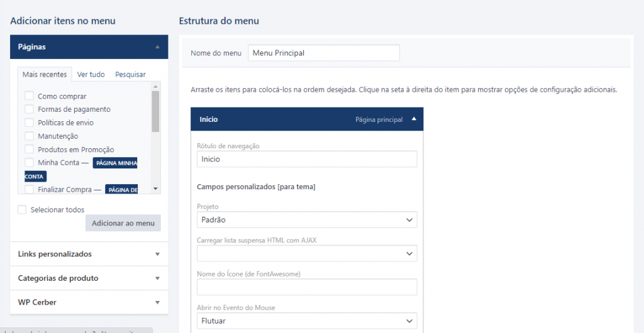Enable the Selecionar todos checkbox
The image size is (644, 333).
(22, 210)
